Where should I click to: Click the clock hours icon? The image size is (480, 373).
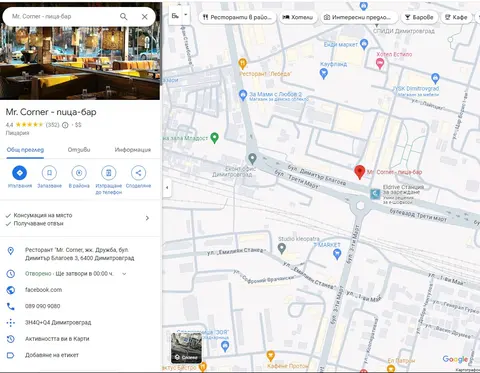[11, 274]
